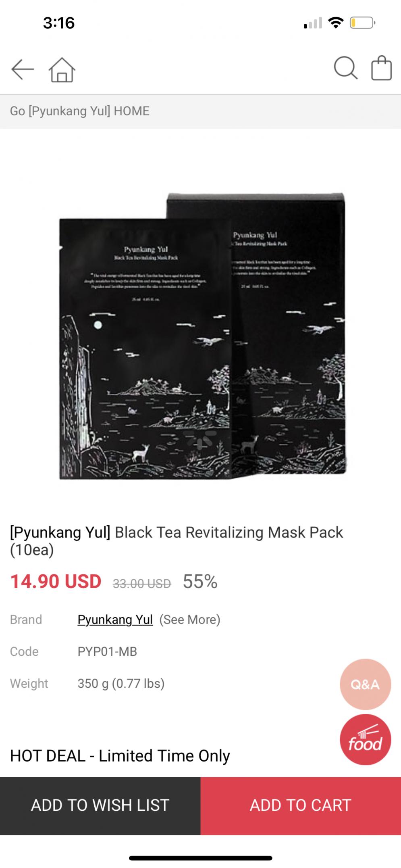Open Go [Pyunkang Yul] HOME link

(x=80, y=111)
